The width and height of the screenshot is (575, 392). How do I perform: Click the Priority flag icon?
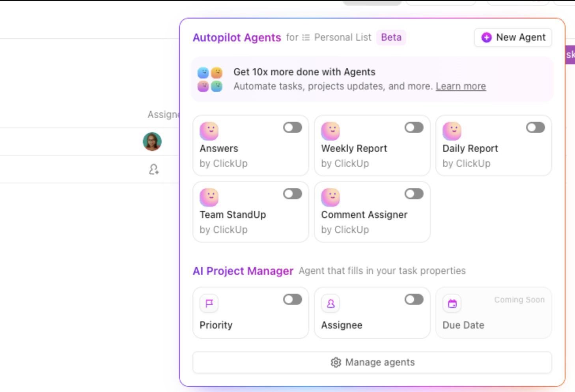point(209,303)
